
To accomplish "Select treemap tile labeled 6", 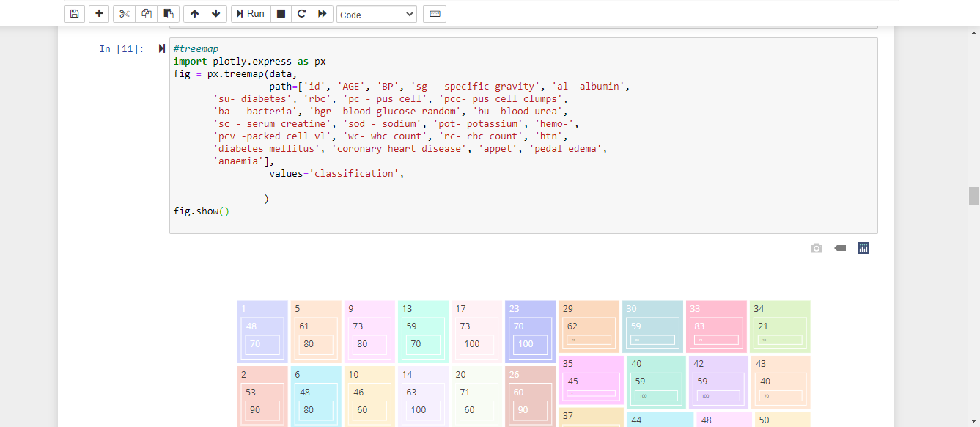I will [x=316, y=396].
